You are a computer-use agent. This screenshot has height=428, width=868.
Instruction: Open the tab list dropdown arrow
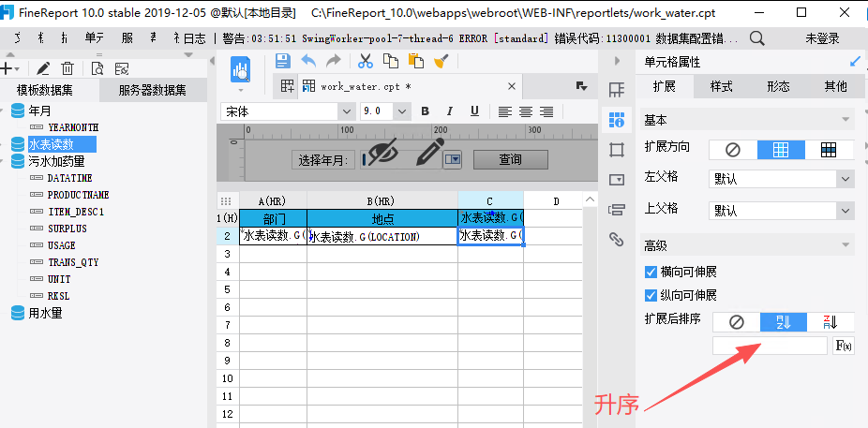pos(581,86)
